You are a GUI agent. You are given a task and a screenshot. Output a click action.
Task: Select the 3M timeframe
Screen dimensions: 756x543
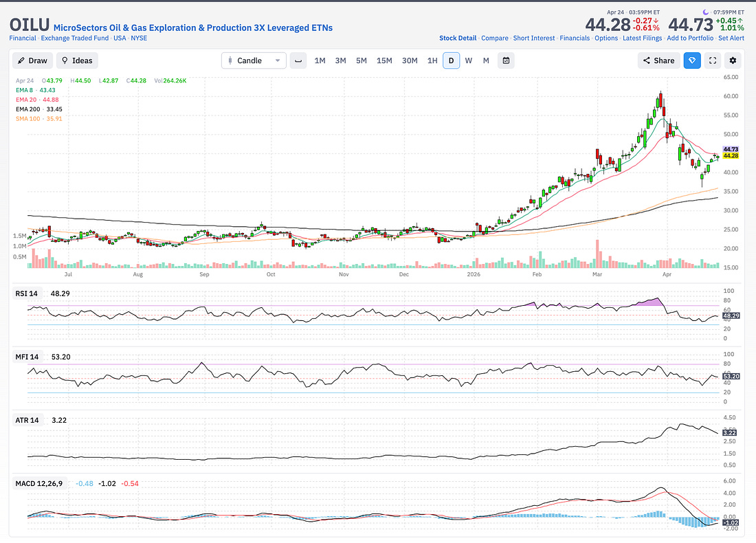pos(340,60)
